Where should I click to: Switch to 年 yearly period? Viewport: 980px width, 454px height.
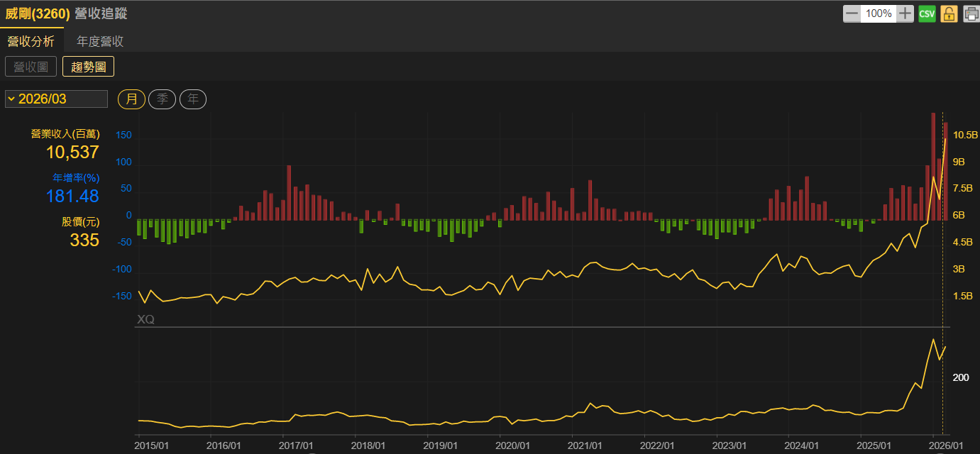click(x=193, y=99)
